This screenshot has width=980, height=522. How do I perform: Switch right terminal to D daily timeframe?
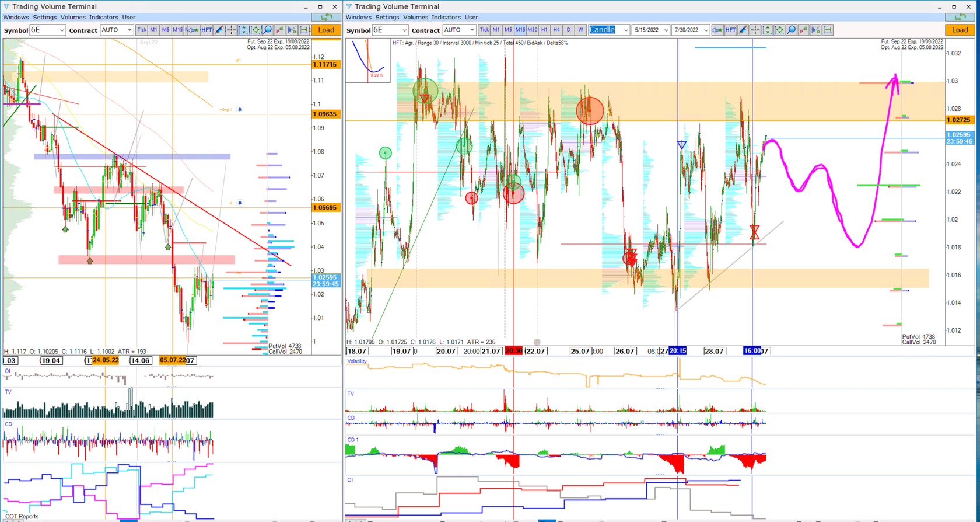[568, 30]
